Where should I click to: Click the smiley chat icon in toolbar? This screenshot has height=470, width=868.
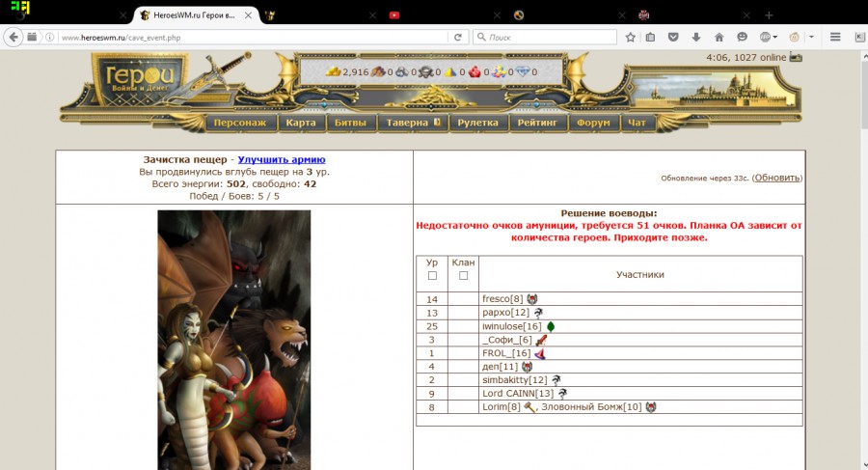[742, 37]
